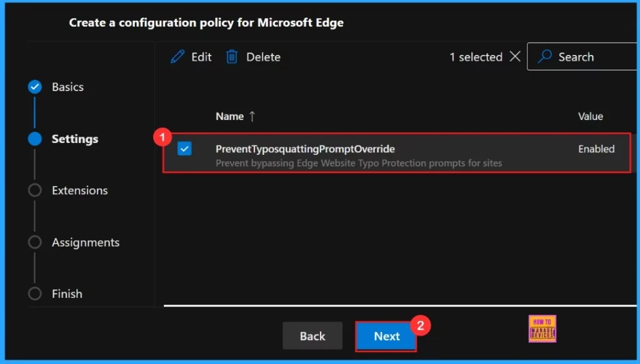This screenshot has height=364, width=640.
Task: Click the 'Prevent bypassing Edge Website Typo Protection' description
Action: [x=359, y=163]
